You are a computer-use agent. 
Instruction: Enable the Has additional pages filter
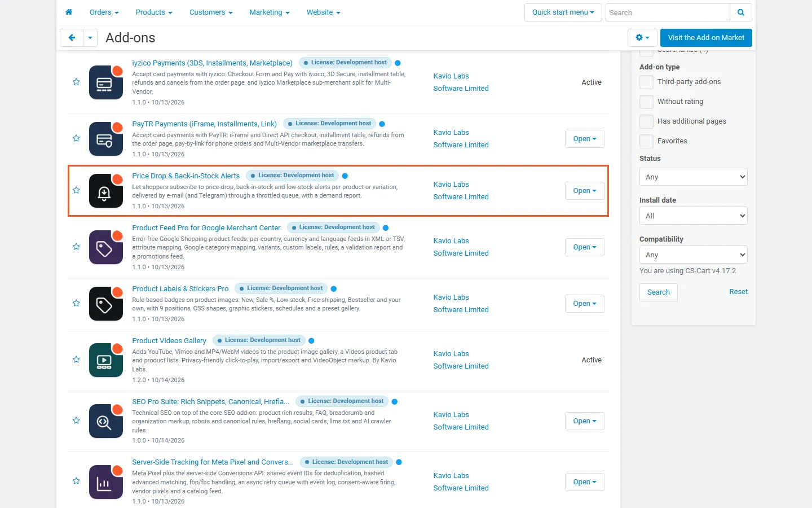point(647,121)
